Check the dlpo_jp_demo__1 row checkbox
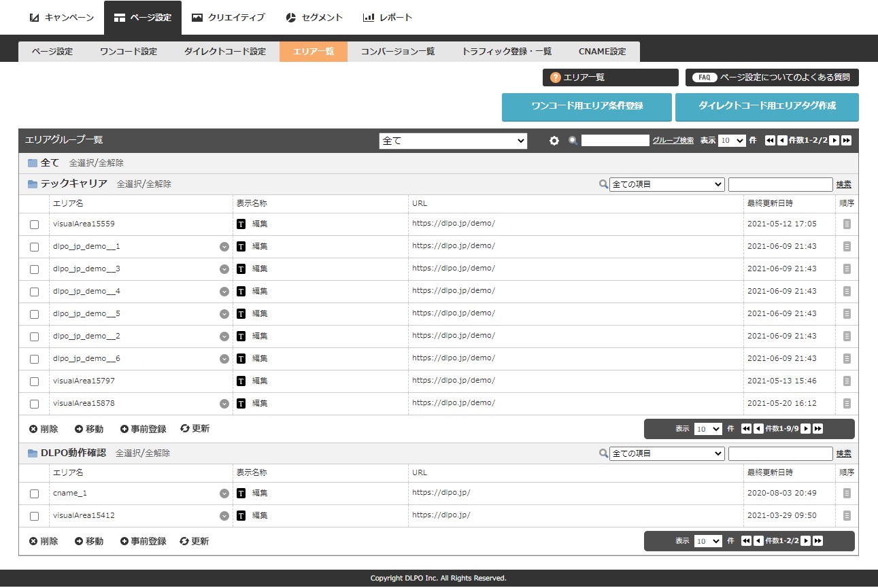878x588 pixels. [35, 247]
